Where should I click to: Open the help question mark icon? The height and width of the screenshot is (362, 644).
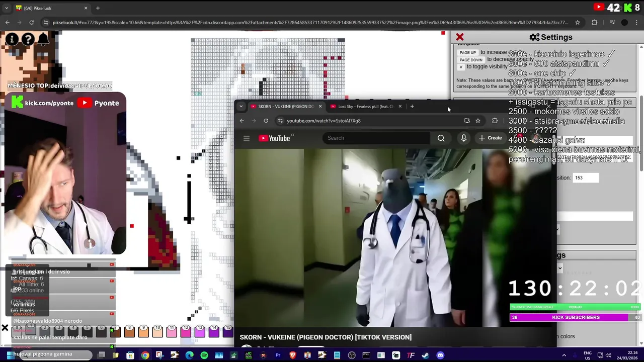click(x=28, y=39)
